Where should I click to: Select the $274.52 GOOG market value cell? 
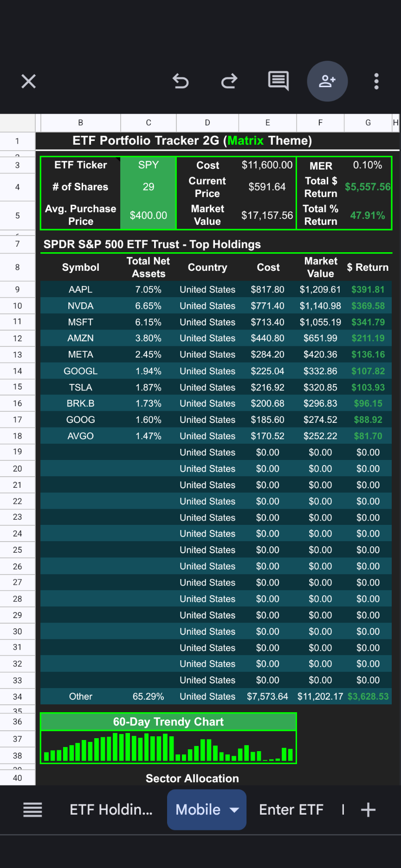tap(320, 420)
